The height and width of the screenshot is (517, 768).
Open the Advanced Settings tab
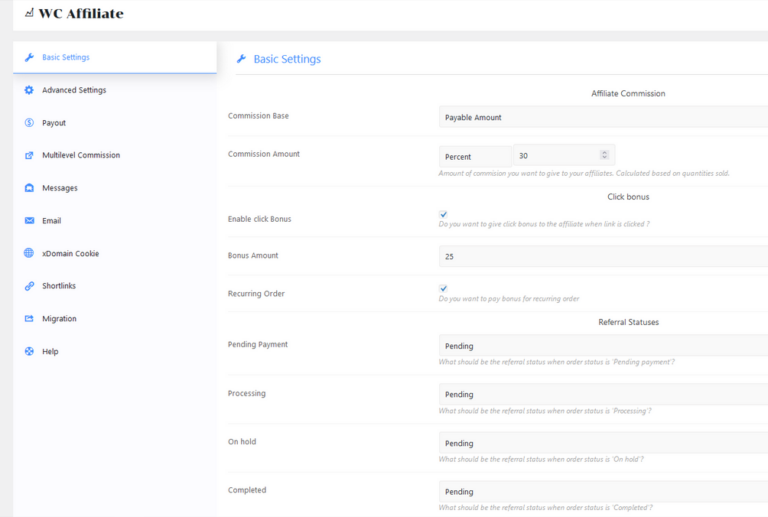pos(115,90)
